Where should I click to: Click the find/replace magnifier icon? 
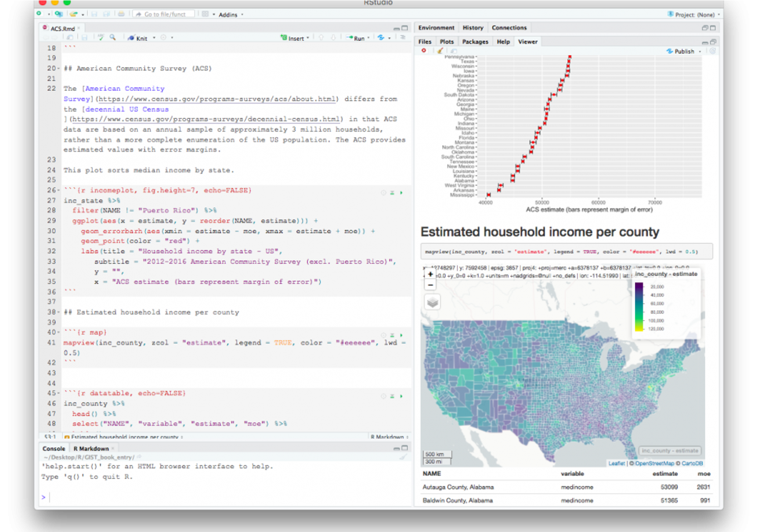click(x=112, y=38)
